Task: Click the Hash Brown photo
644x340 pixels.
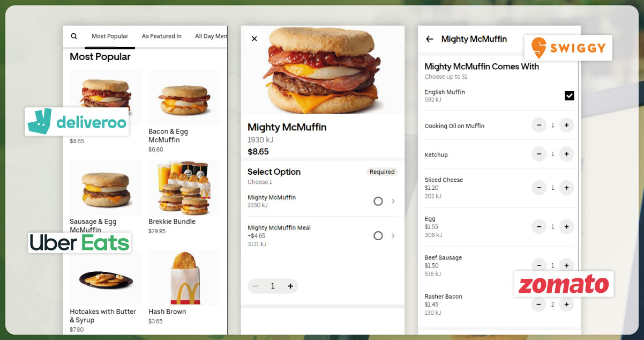Action: point(184,278)
